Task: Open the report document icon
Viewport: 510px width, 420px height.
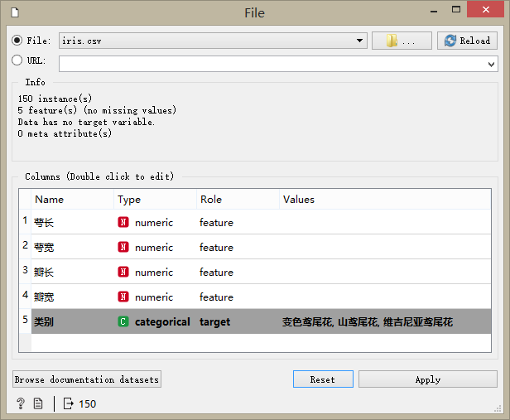Action: click(38, 403)
